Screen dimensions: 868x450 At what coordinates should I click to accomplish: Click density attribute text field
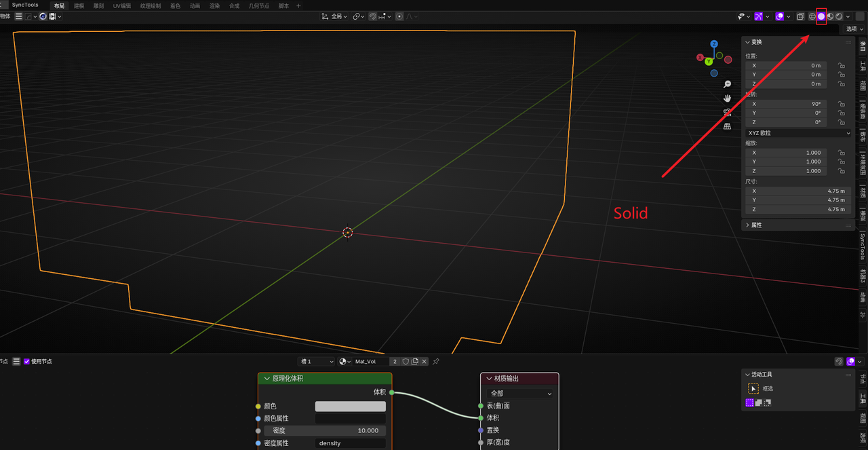click(x=351, y=443)
